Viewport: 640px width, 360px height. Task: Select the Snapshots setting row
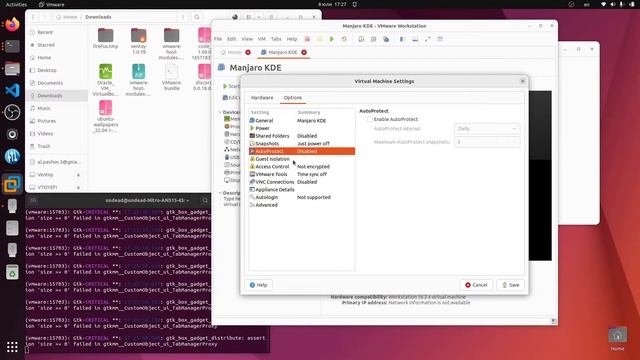[x=302, y=144]
